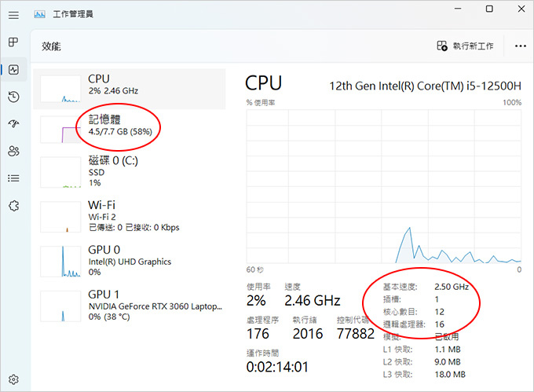Open the Services puzzle icon in sidebar
Viewport: 534px width, 392px height.
tap(13, 206)
